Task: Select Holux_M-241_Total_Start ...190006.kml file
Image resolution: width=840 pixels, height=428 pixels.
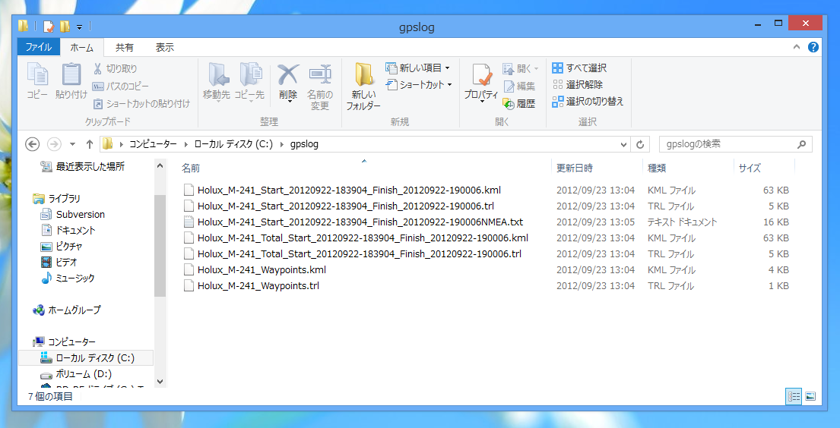Action: (356, 238)
